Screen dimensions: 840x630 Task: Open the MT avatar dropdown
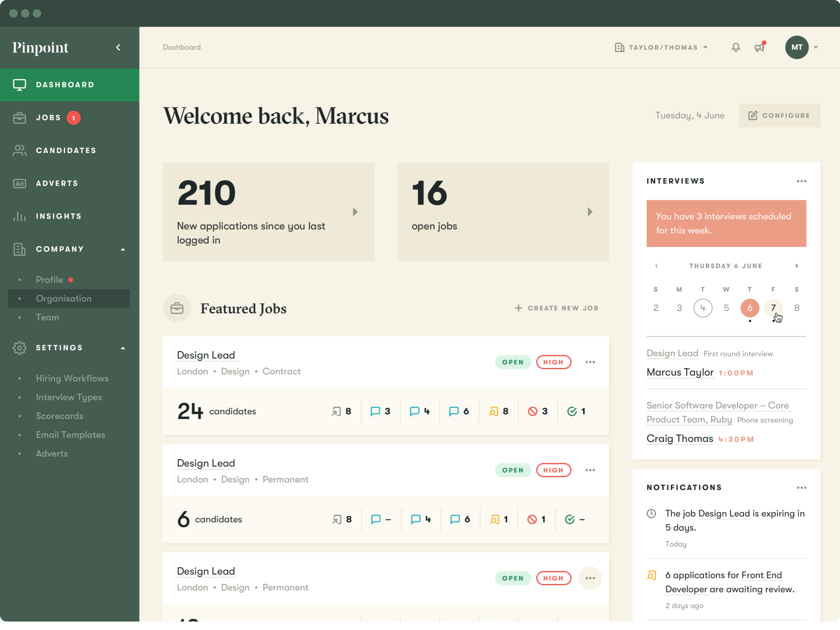pyautogui.click(x=802, y=47)
